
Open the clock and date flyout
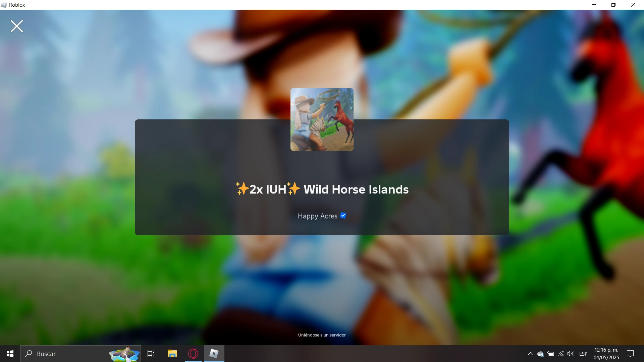pyautogui.click(x=606, y=354)
